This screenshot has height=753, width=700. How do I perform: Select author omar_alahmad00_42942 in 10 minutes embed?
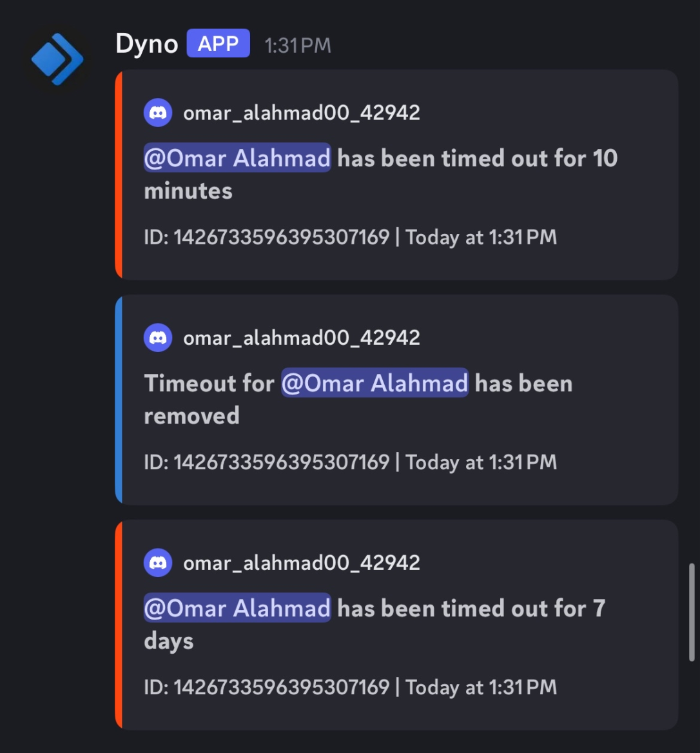click(x=302, y=113)
